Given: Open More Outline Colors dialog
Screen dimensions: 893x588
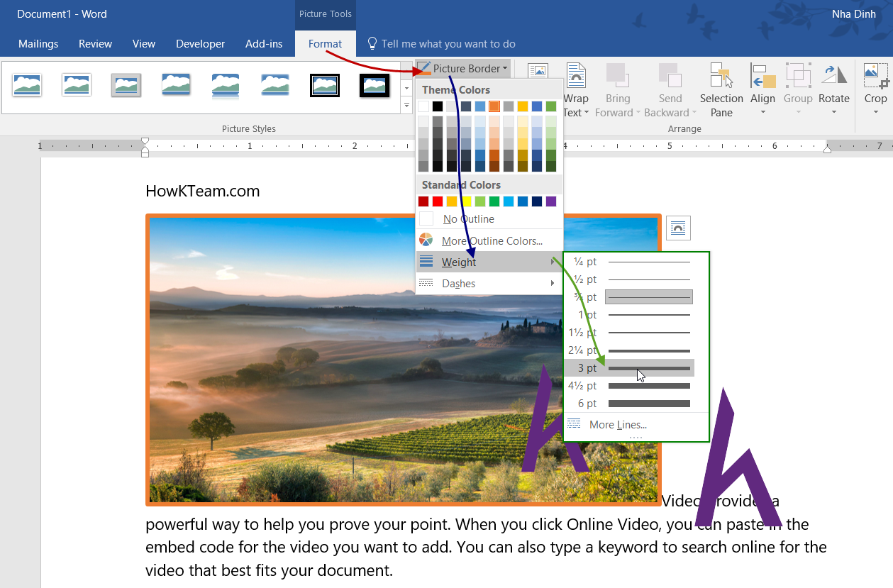Looking at the screenshot, I should [x=489, y=241].
